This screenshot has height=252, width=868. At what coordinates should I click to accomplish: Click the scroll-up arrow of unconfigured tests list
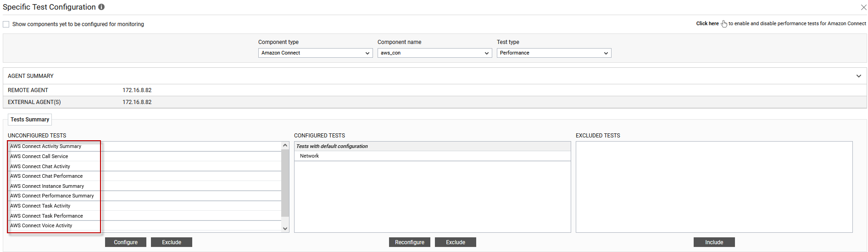[x=285, y=145]
